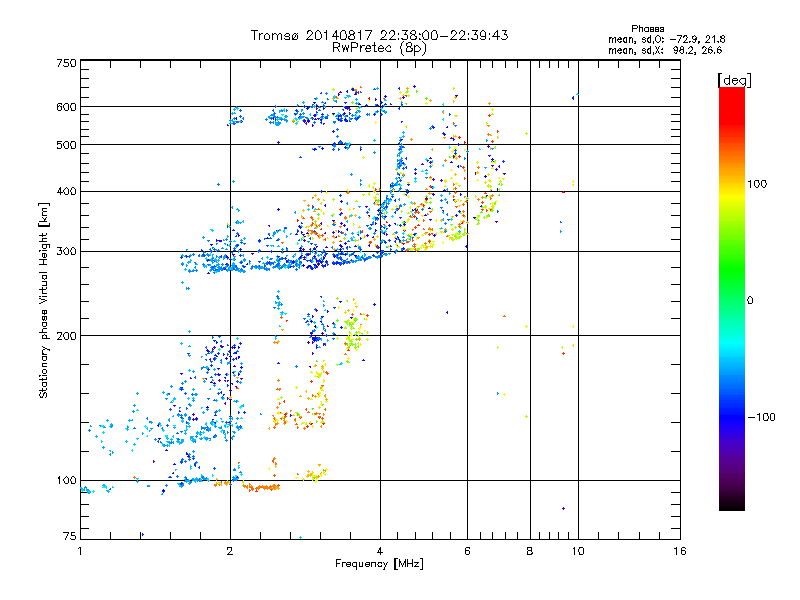The image size is (800, 600).
Task: Click the colorbar '100' tick label
Action: point(757,184)
